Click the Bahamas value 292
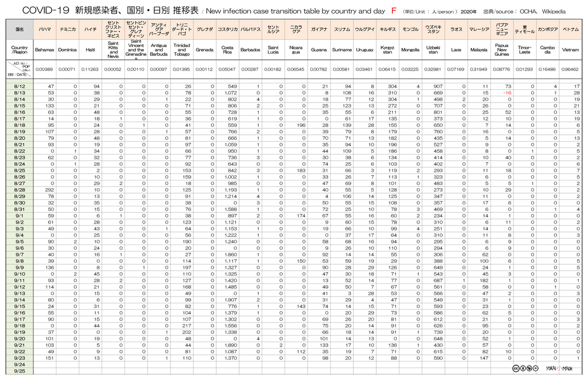 (49, 189)
